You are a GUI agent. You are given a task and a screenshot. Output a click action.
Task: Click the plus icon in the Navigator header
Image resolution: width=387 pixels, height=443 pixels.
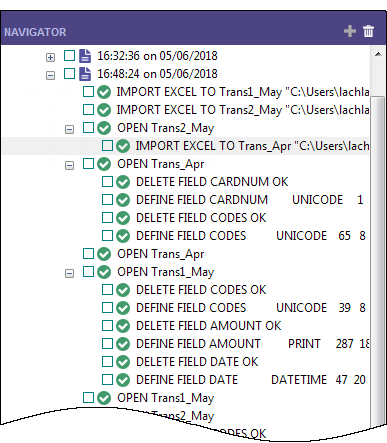pyautogui.click(x=350, y=31)
